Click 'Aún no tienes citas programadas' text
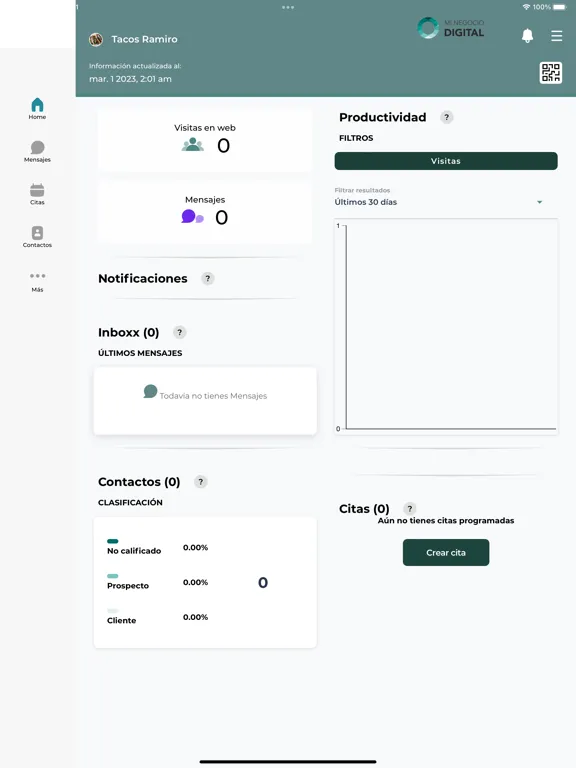576x768 pixels. (x=446, y=521)
